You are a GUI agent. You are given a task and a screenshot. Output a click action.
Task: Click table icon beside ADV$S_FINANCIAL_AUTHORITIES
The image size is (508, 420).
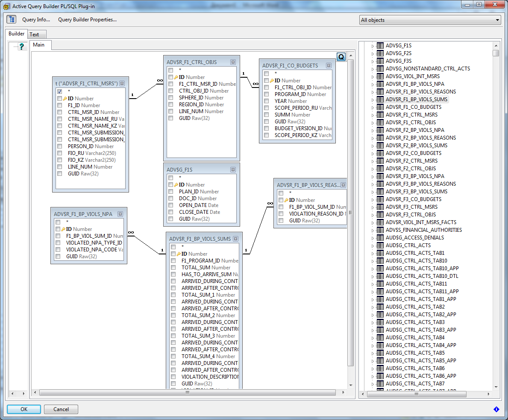click(x=380, y=230)
